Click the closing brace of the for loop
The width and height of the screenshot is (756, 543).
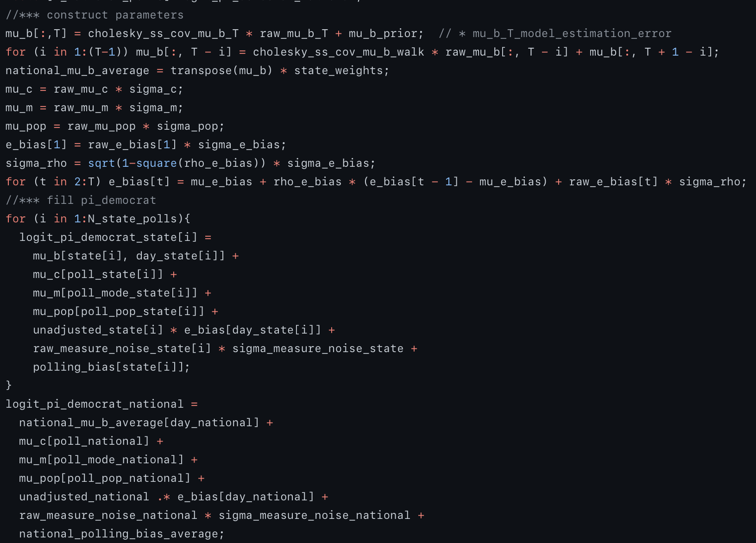click(8, 385)
